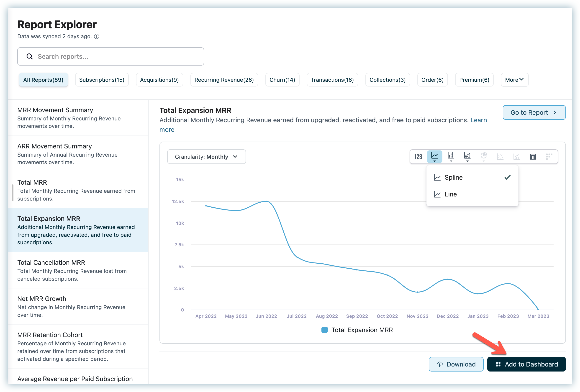Filter by Churn(14) tab
580x392 pixels.
282,80
